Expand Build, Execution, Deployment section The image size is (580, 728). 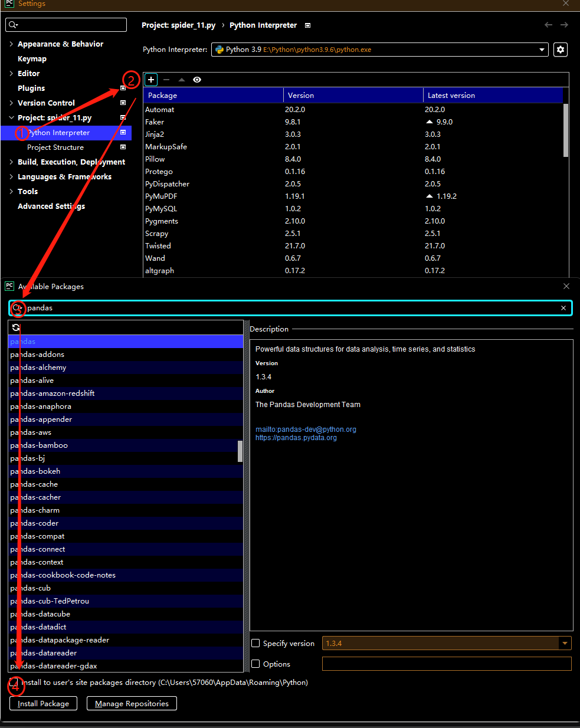pyautogui.click(x=11, y=162)
